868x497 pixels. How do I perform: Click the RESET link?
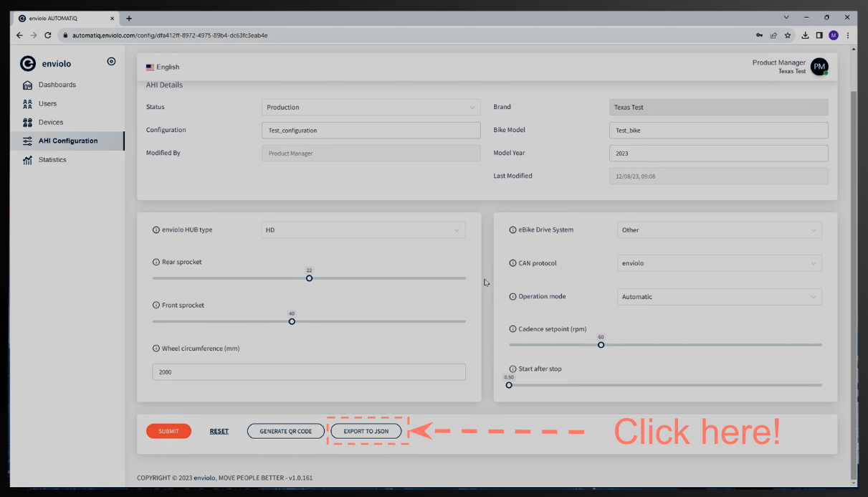pyautogui.click(x=219, y=431)
